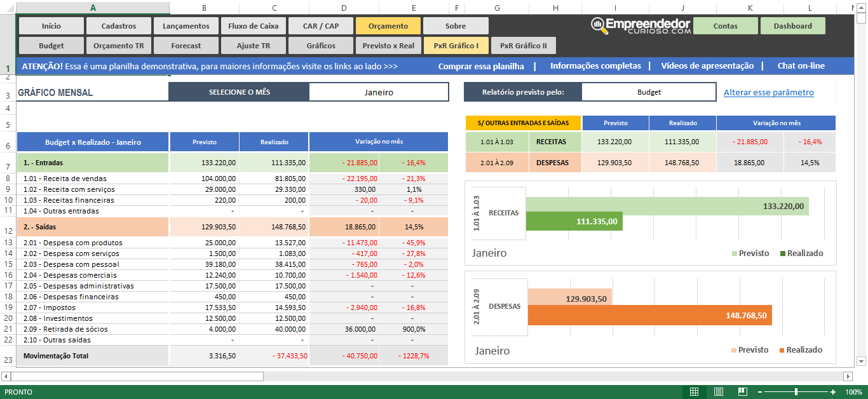
Task: Click the 100% zoom level indicator
Action: 853,392
